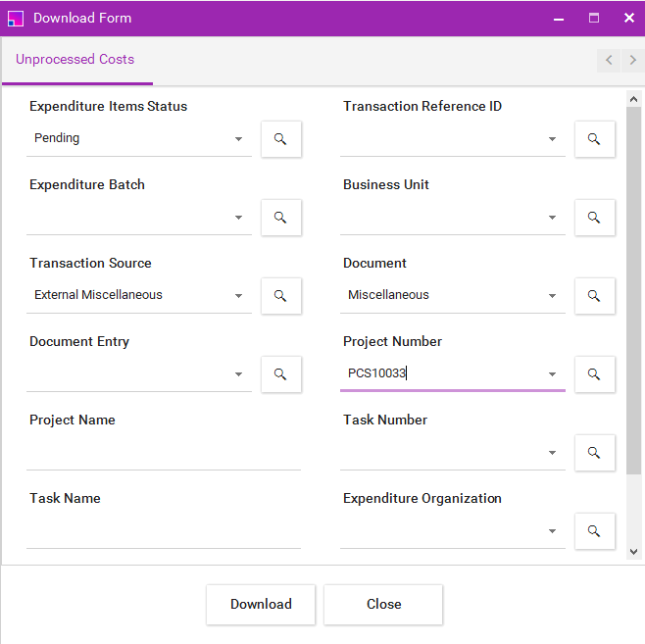Open search for Project Number
The width and height of the screenshot is (645, 644).
594,374
